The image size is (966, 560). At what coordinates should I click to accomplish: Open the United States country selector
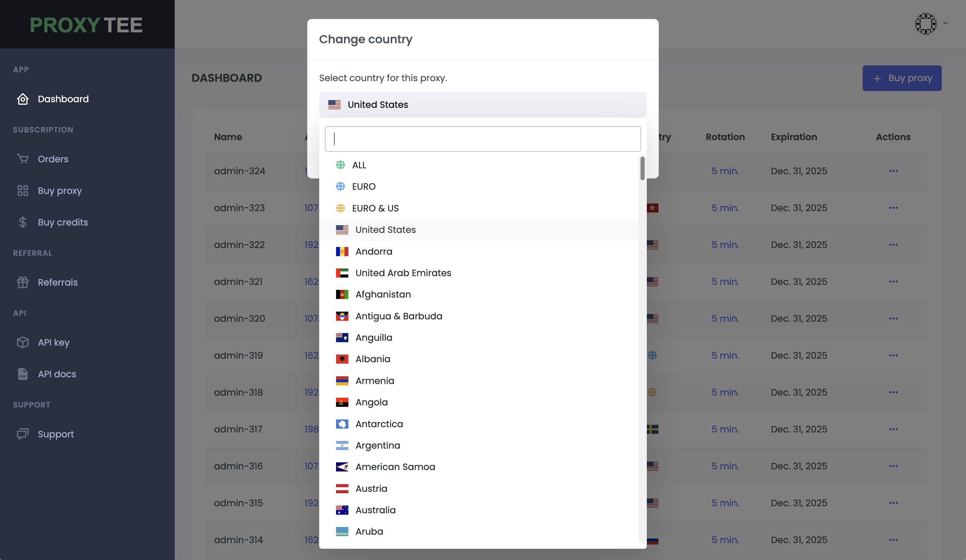click(482, 105)
